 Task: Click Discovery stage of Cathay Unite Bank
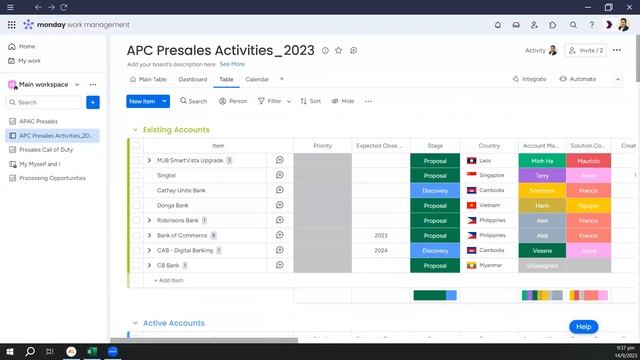pos(435,191)
